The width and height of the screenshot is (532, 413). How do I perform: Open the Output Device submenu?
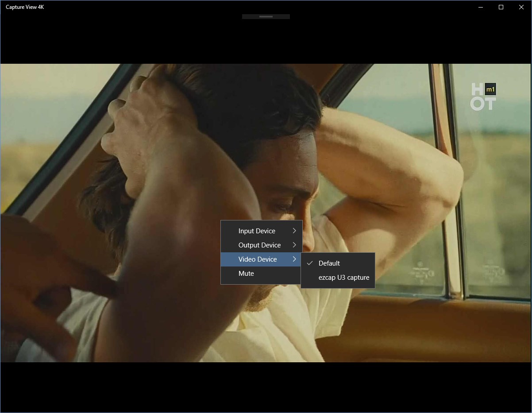[261, 245]
